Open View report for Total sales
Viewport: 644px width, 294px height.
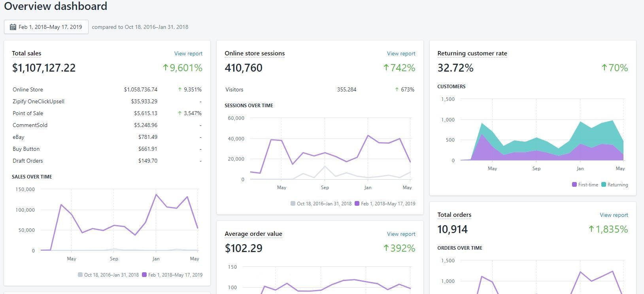188,53
